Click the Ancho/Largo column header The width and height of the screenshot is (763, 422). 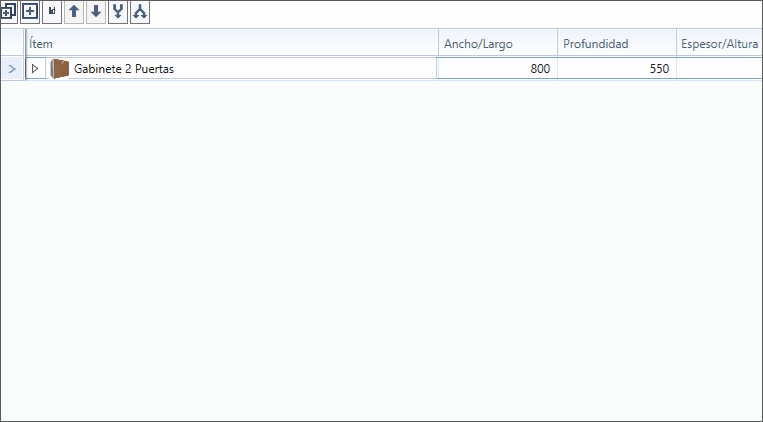(498, 43)
